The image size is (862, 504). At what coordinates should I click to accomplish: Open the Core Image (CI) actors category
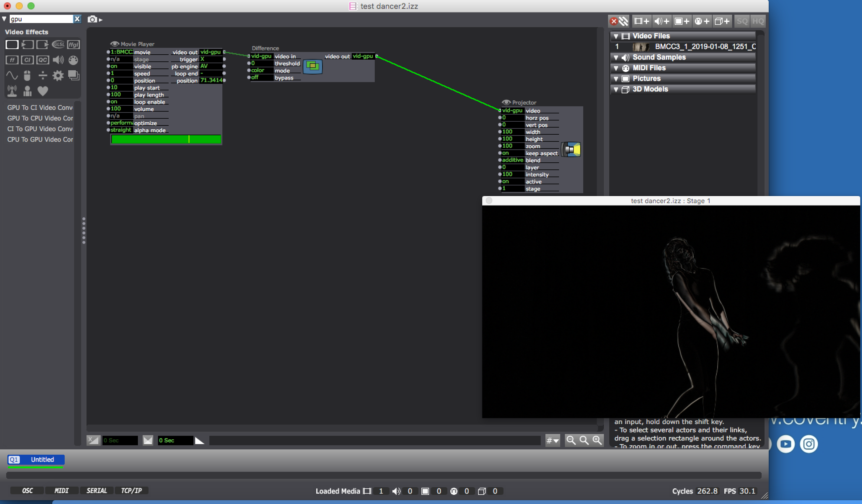(x=27, y=60)
